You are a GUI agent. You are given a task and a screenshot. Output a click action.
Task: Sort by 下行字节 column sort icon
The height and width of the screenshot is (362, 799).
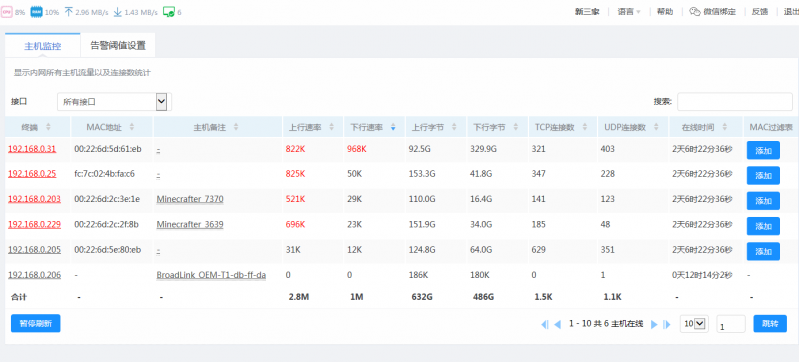pos(516,127)
